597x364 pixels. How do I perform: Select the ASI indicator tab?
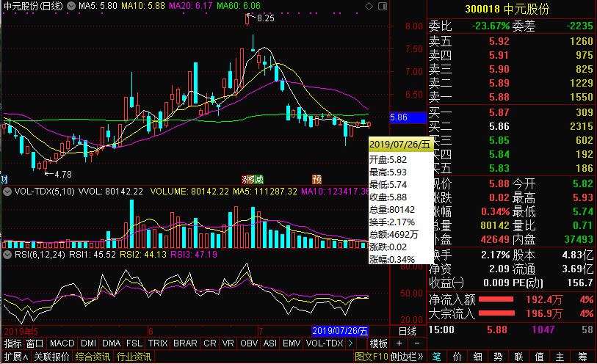tap(270, 343)
